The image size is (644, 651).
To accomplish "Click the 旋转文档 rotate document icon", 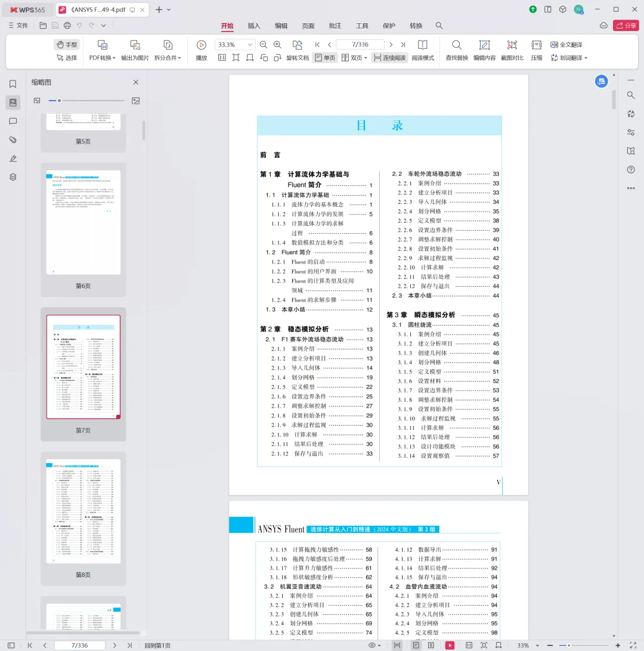I will click(x=298, y=45).
